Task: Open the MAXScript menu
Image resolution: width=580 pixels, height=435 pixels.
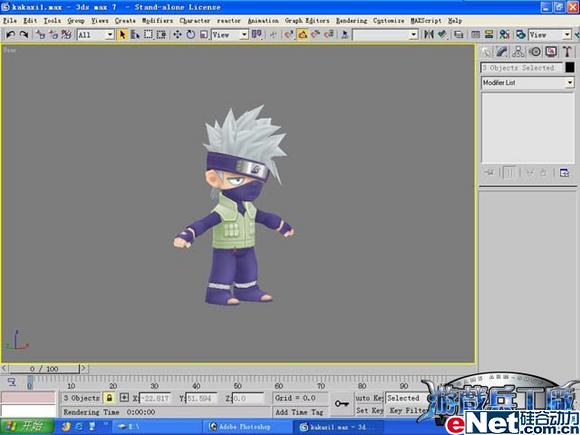Action: click(426, 21)
